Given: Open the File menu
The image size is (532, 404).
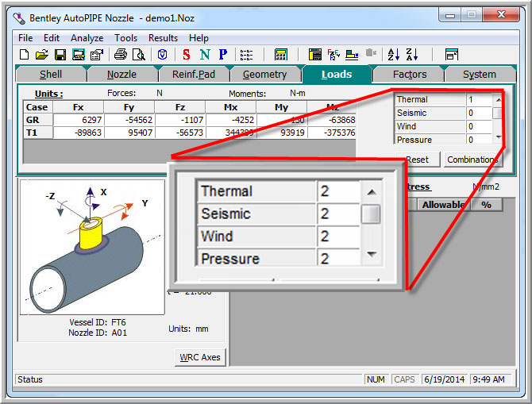Looking at the screenshot, I should [x=25, y=38].
